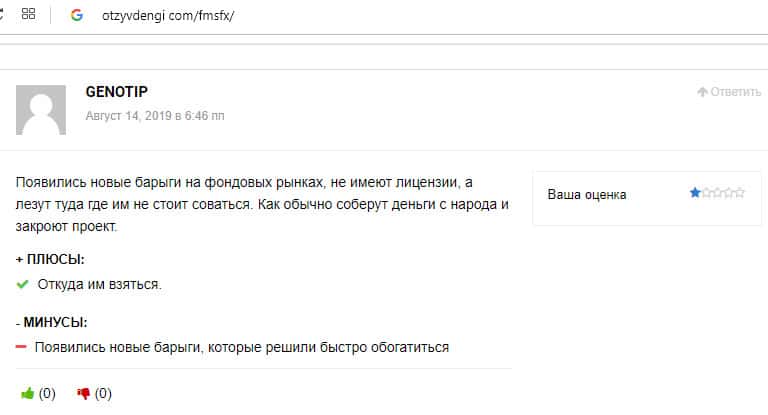Click the green checkmark under ПЛЮСЫ
768x415 pixels.
coord(23,284)
